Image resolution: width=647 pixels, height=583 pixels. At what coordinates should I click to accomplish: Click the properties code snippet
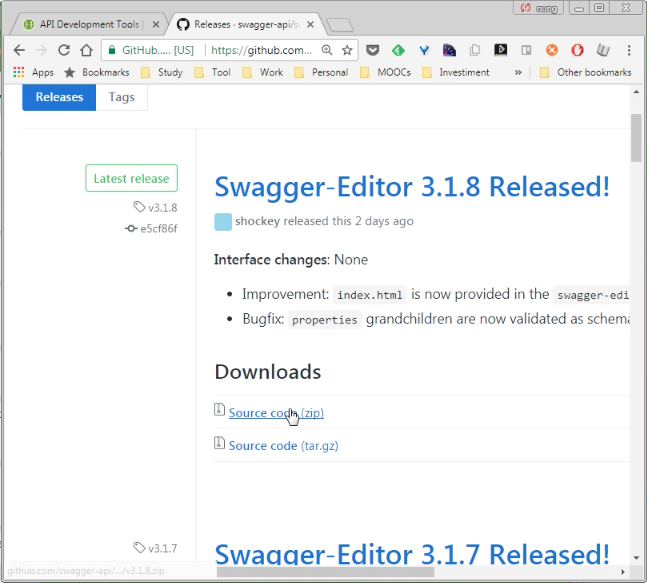click(325, 320)
